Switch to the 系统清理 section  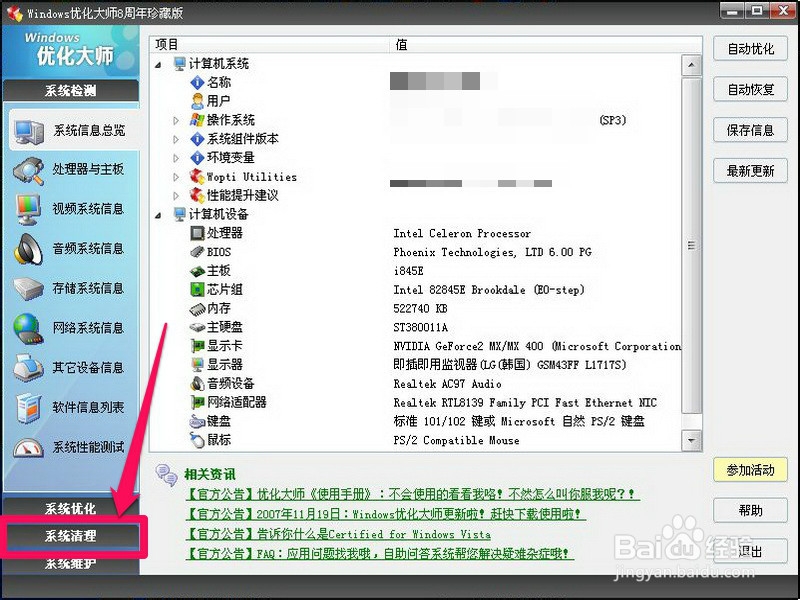(70, 536)
